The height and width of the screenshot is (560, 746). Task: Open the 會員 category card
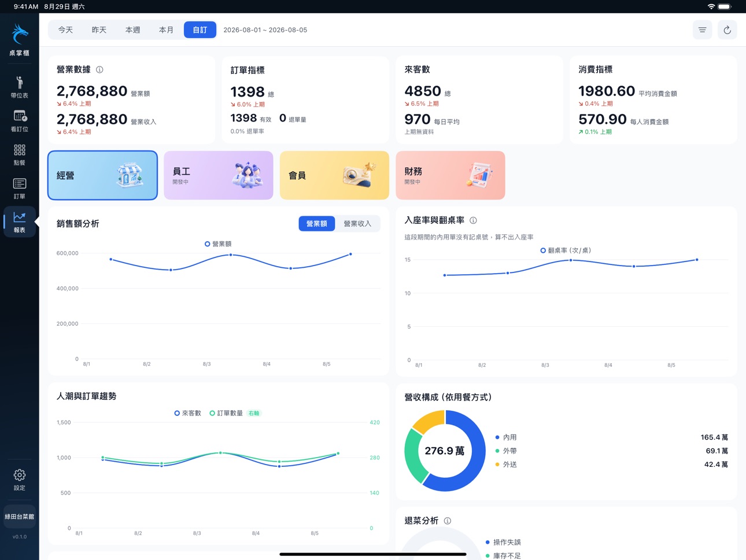(334, 175)
